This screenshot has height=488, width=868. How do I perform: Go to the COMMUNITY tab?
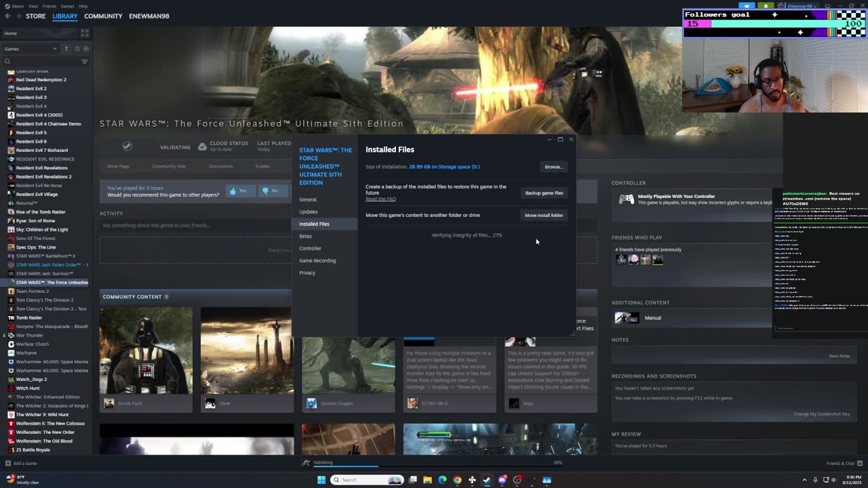(103, 16)
